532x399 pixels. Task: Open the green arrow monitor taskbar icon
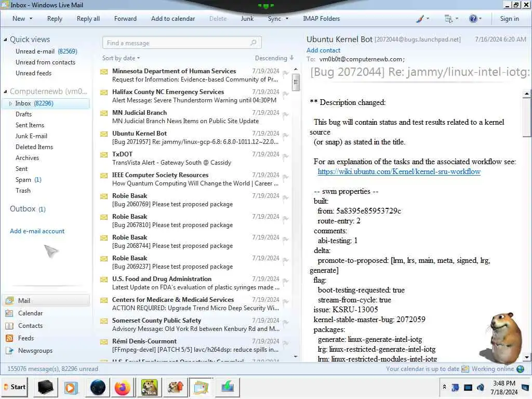tap(228, 388)
